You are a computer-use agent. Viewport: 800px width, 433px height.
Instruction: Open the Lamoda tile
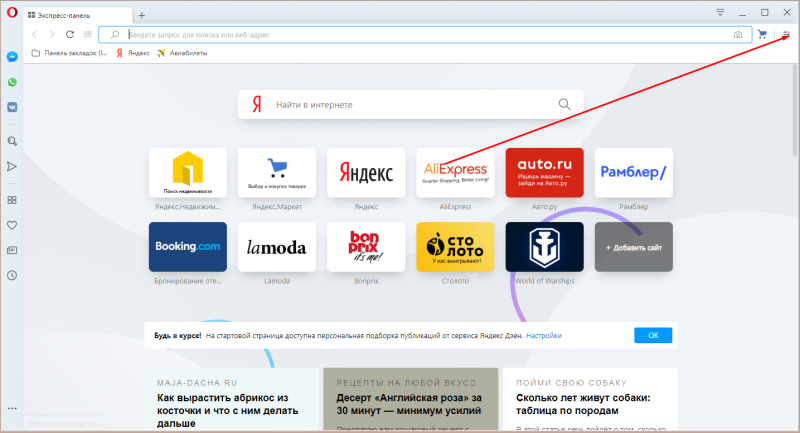coord(277,247)
